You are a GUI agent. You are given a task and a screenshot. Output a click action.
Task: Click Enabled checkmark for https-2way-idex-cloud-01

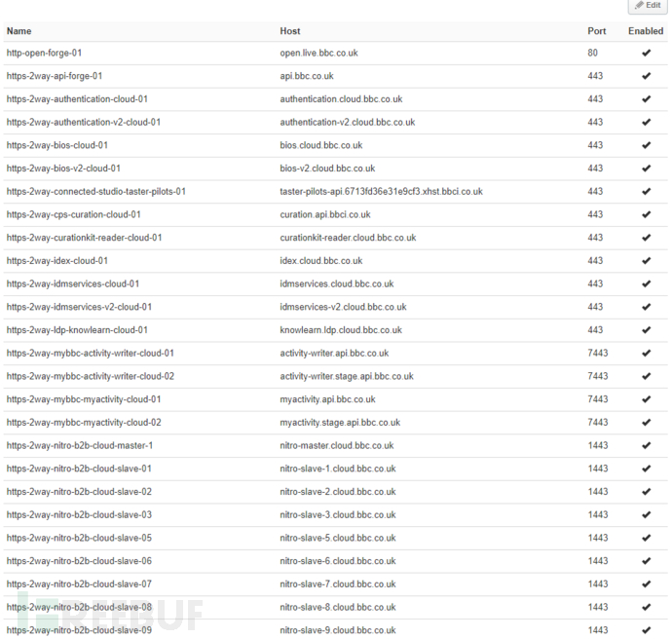[647, 261]
